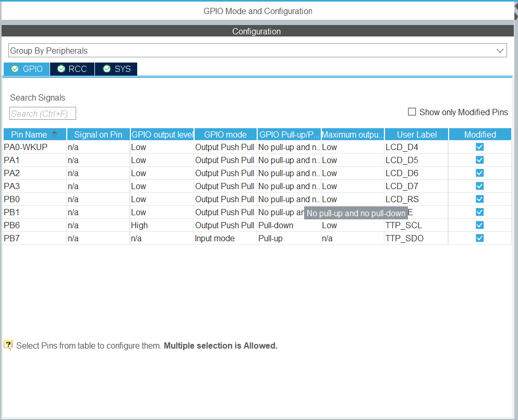
Task: Click the LCD_RS user label cell
Action: (x=416, y=199)
